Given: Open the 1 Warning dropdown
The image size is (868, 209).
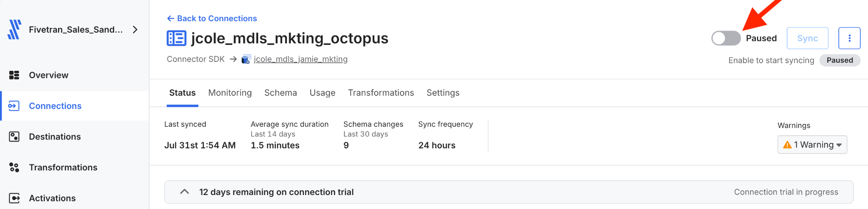Looking at the screenshot, I should pyautogui.click(x=812, y=145).
